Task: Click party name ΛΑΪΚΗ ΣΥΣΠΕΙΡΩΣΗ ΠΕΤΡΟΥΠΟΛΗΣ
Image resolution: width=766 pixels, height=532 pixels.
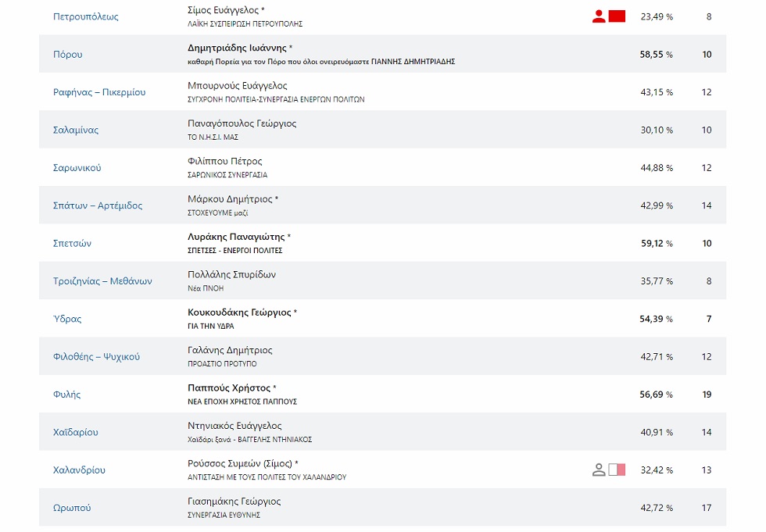Action: (245, 24)
